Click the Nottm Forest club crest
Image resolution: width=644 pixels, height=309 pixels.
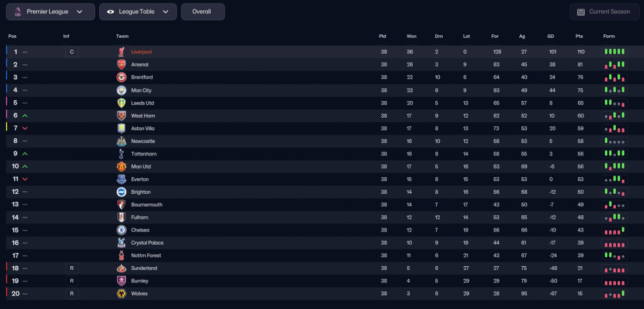pyautogui.click(x=121, y=255)
